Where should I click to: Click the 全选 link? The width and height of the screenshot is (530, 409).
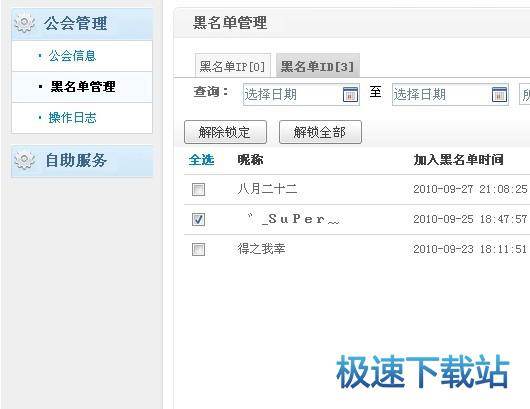pos(201,160)
